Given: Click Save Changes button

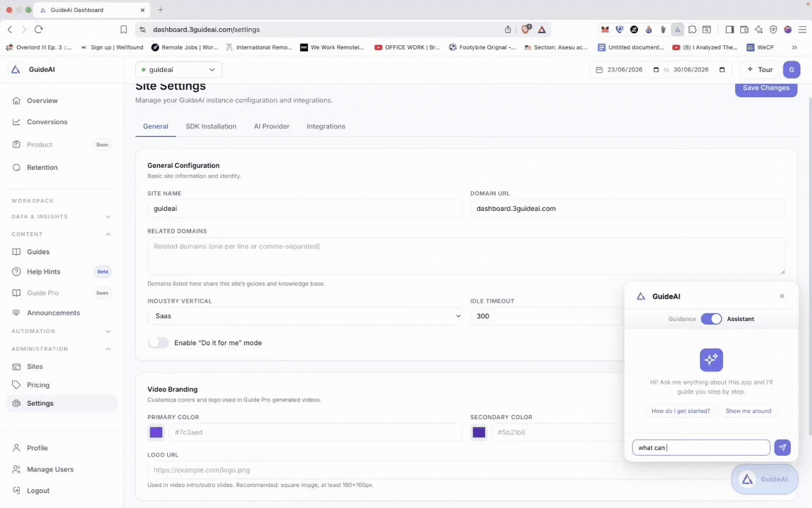Looking at the screenshot, I should pos(766,88).
